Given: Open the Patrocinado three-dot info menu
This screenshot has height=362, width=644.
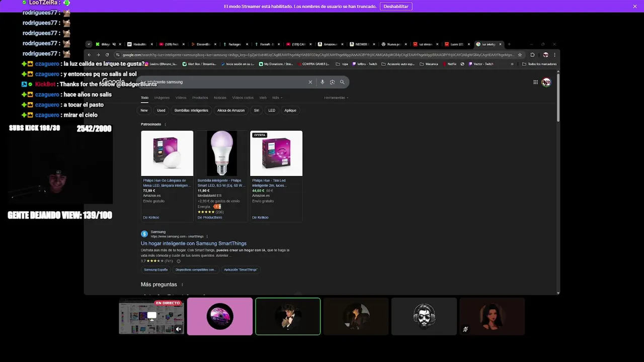Looking at the screenshot, I should (165, 124).
